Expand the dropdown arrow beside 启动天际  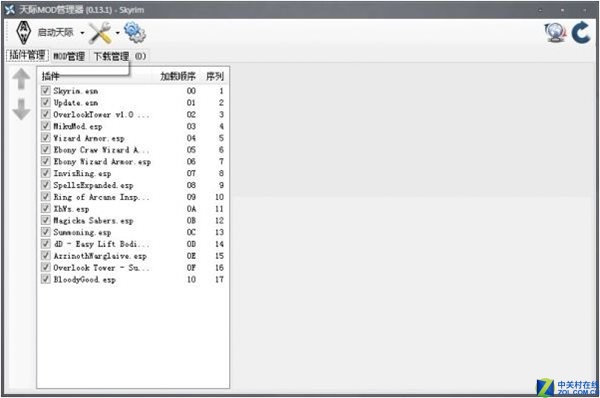82,33
